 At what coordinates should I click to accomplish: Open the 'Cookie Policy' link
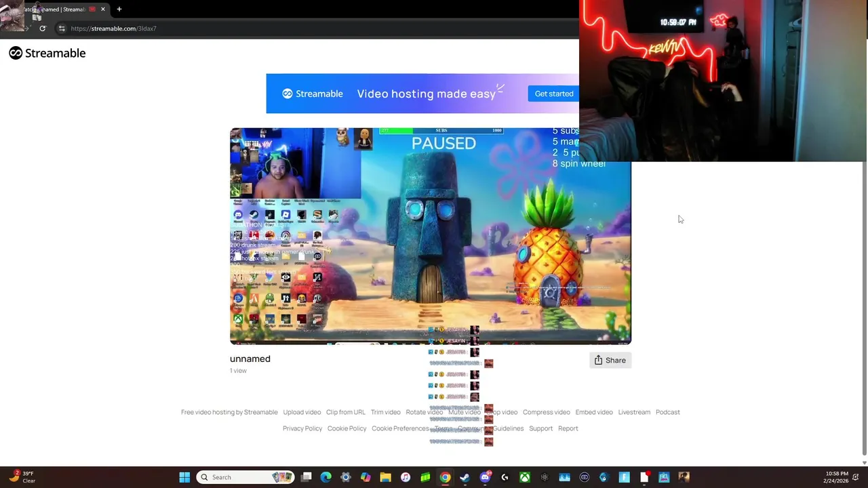point(347,428)
